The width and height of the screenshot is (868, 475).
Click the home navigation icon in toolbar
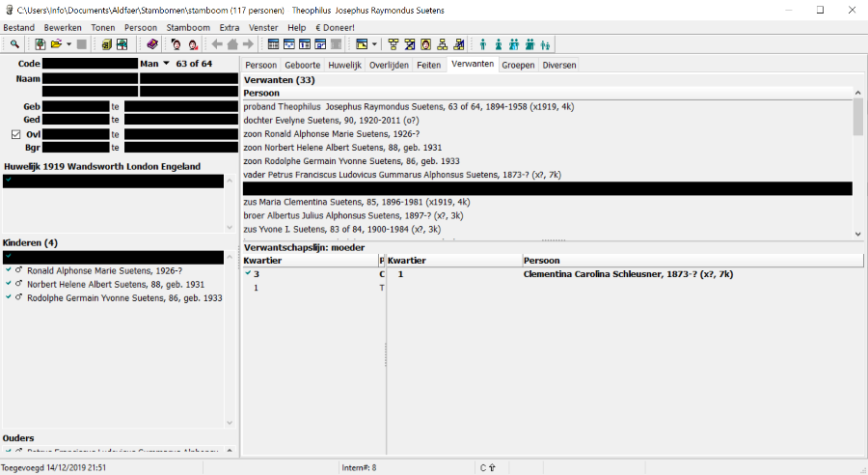(x=232, y=44)
